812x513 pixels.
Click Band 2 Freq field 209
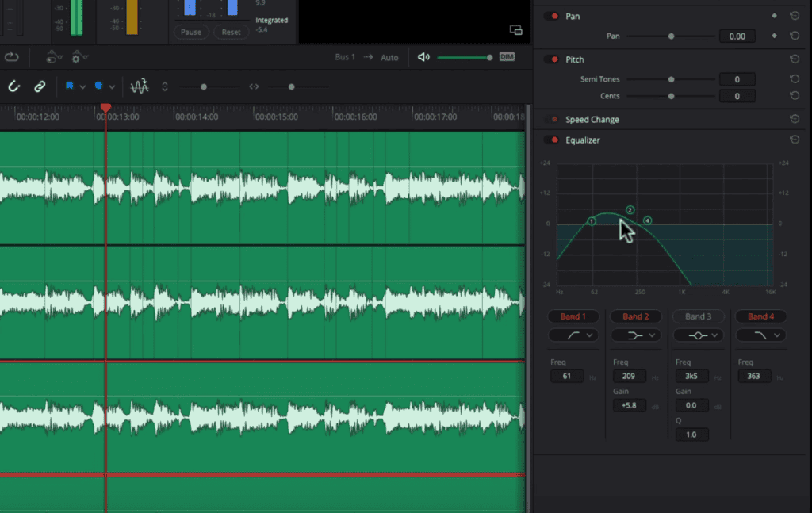click(x=629, y=376)
